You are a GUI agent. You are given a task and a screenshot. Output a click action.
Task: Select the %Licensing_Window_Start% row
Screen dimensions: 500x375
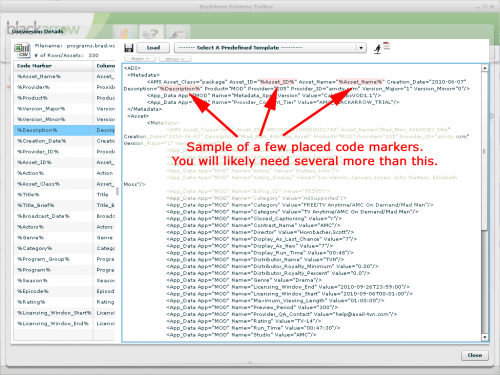(x=64, y=313)
